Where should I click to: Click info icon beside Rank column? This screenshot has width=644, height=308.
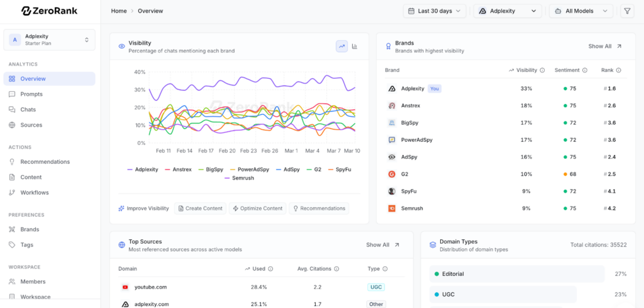(x=618, y=71)
